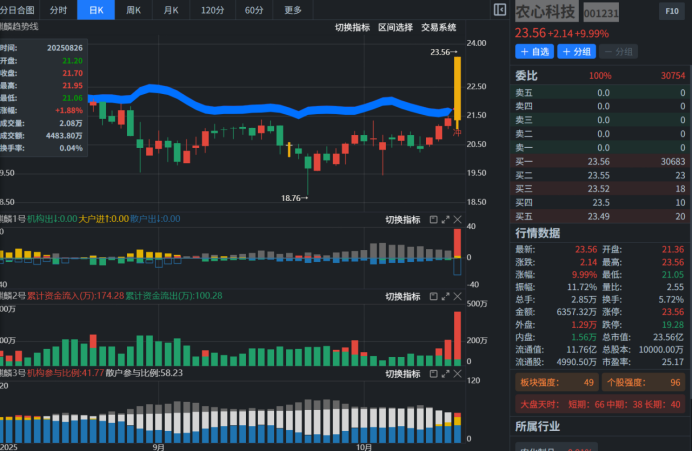
Task: Maximize the first indicator panel
Action: (446, 219)
